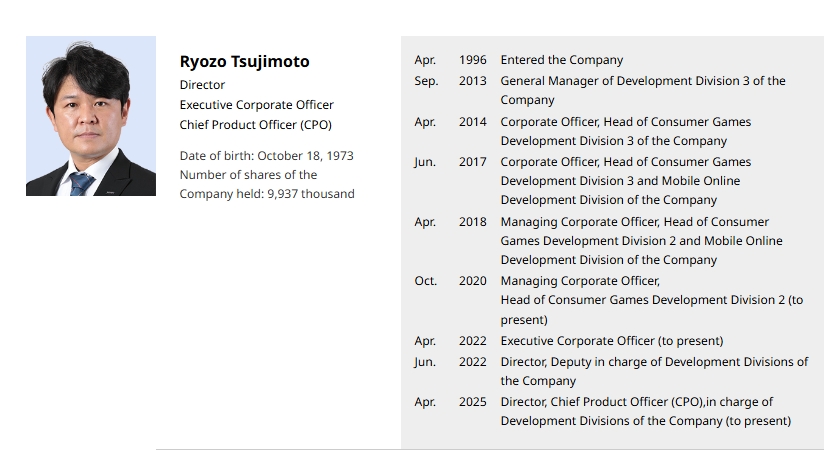Click Executive Corporate Officer title line

[x=256, y=105]
